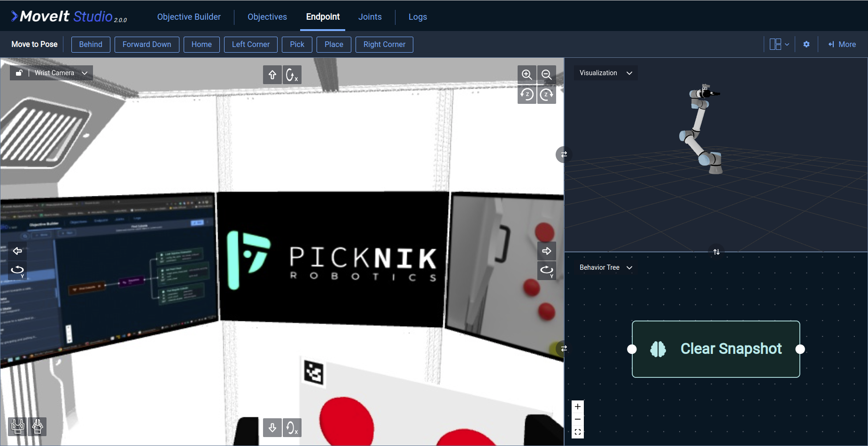Select the Endpoint tab
Image resolution: width=868 pixels, height=446 pixels.
[323, 17]
